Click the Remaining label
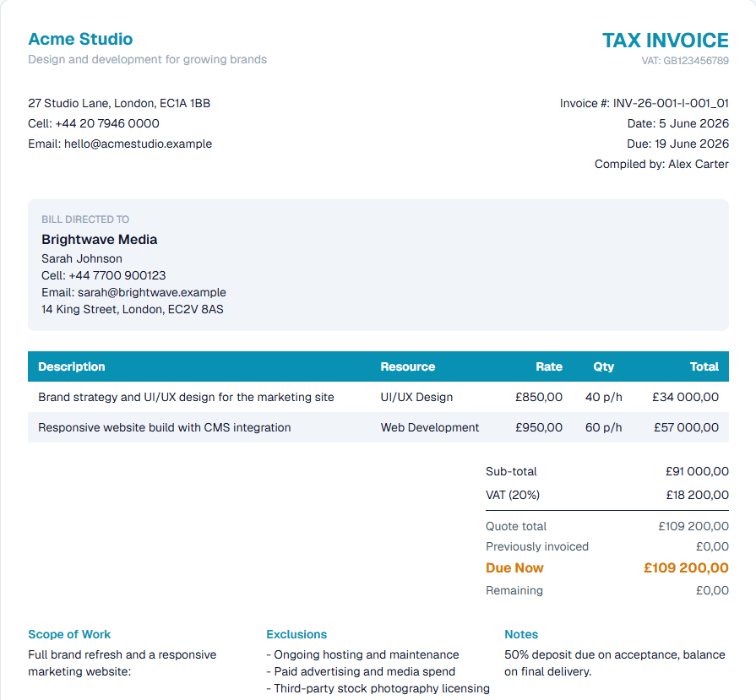756x700 pixels. [514, 590]
